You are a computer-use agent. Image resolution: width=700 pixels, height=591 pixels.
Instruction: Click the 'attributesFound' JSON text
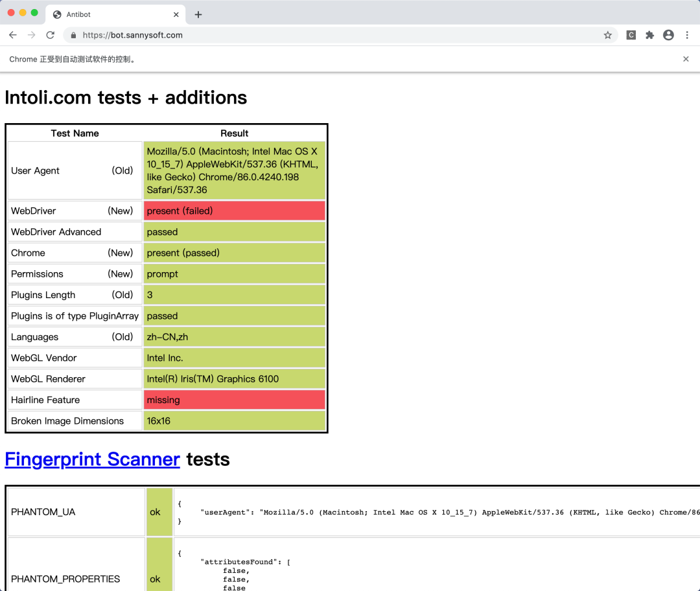[x=246, y=562]
